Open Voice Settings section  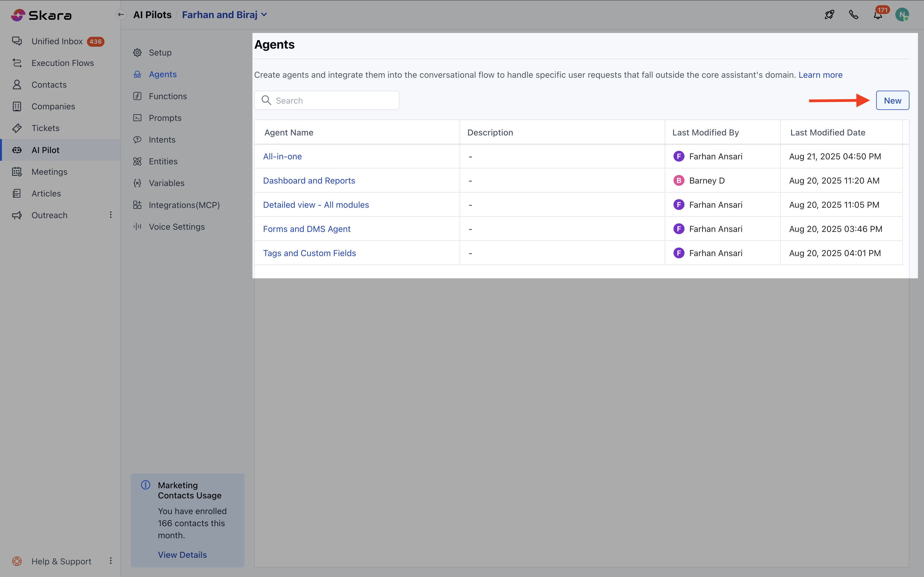click(176, 227)
